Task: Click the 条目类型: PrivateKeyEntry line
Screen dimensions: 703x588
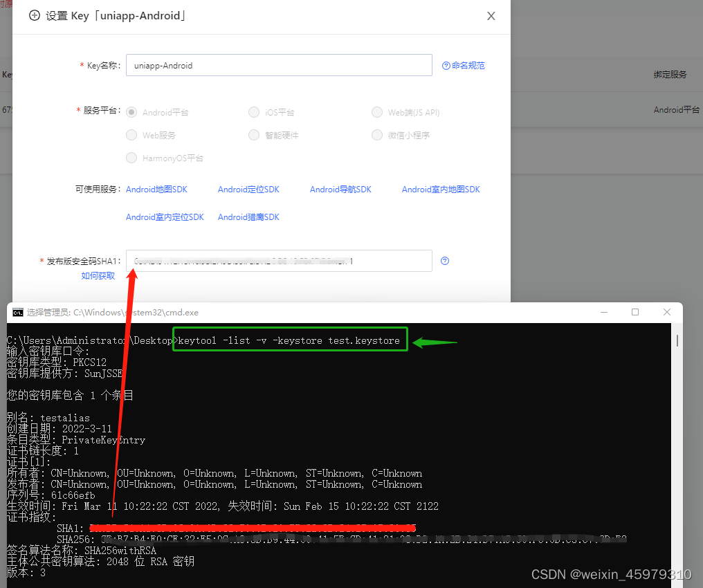Action: pos(76,440)
